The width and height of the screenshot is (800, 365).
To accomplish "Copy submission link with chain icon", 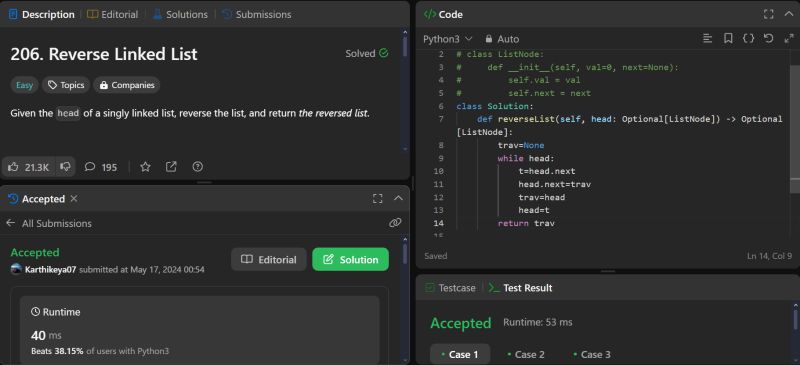I will pyautogui.click(x=395, y=223).
